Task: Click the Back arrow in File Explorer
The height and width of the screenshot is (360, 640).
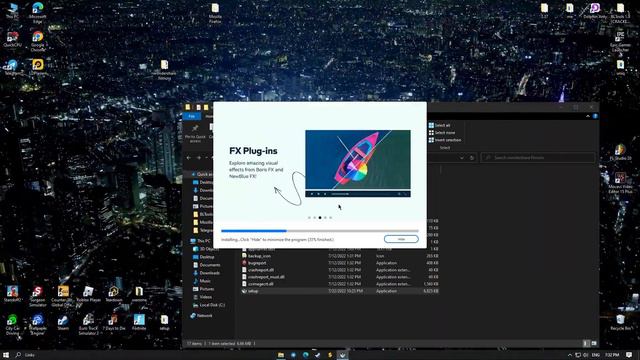Action: coord(189,158)
